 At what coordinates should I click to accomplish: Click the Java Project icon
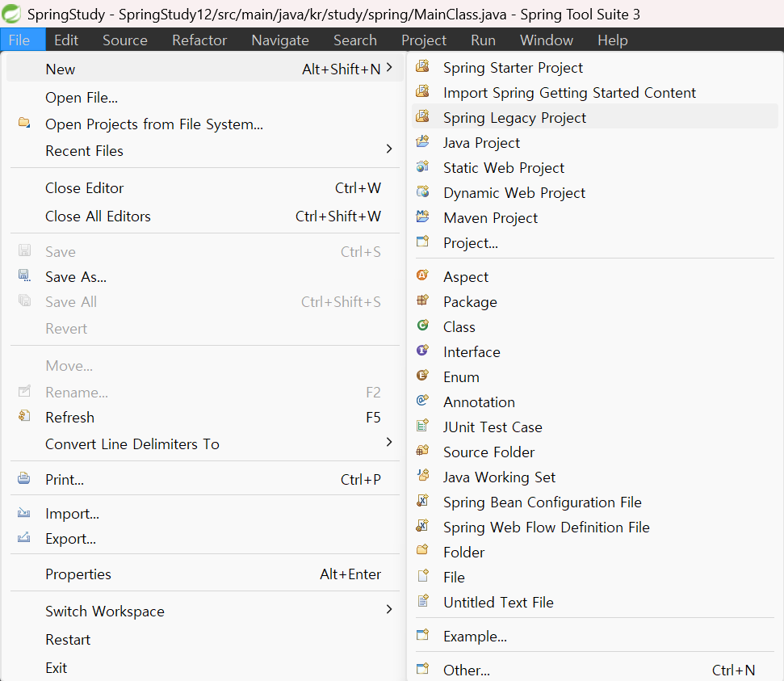tap(422, 141)
